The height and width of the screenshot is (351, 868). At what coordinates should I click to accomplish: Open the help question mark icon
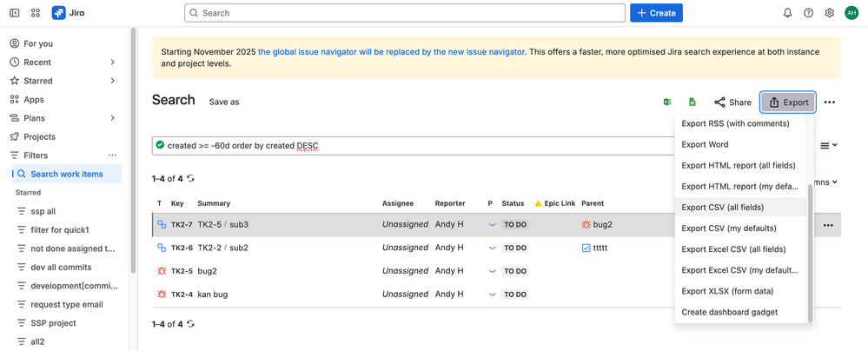(x=809, y=13)
